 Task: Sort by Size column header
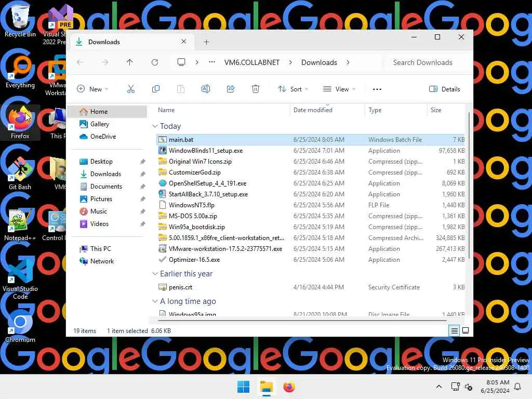coord(446,110)
